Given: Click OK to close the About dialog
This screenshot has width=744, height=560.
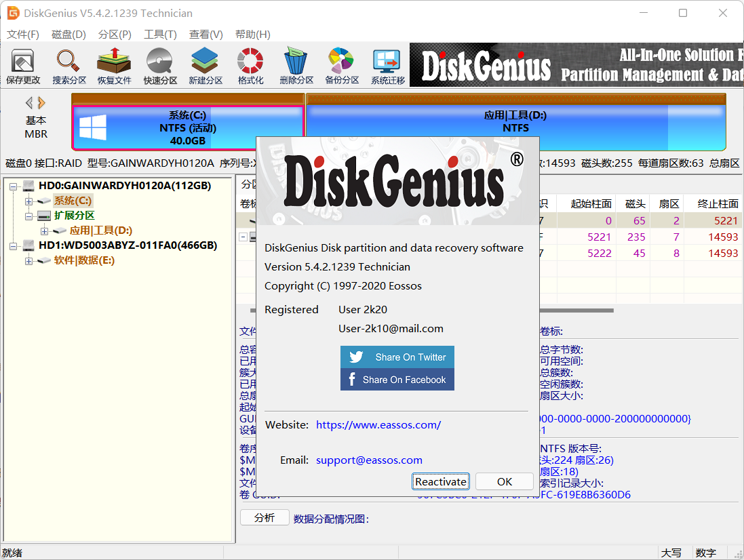Looking at the screenshot, I should coord(505,482).
